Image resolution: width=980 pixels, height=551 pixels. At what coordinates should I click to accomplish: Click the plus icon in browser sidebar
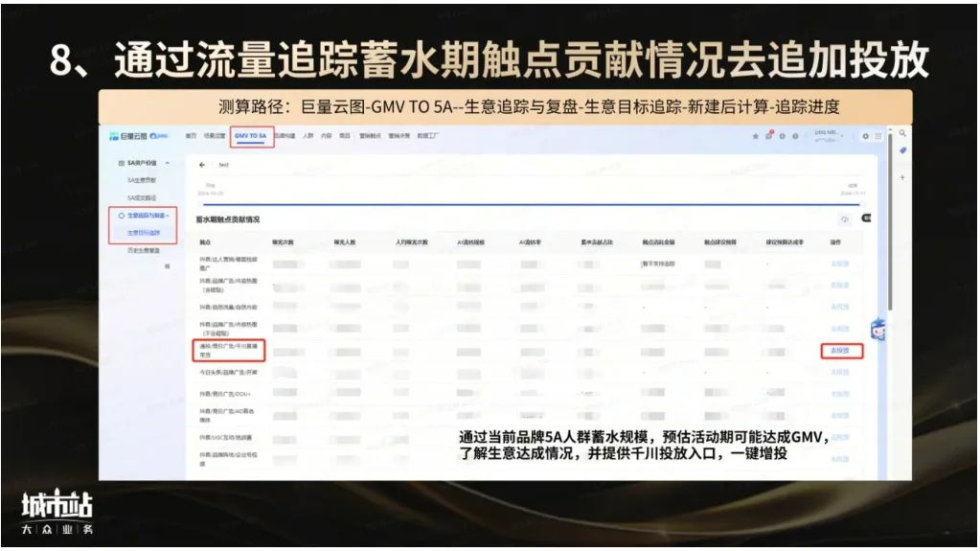902,177
